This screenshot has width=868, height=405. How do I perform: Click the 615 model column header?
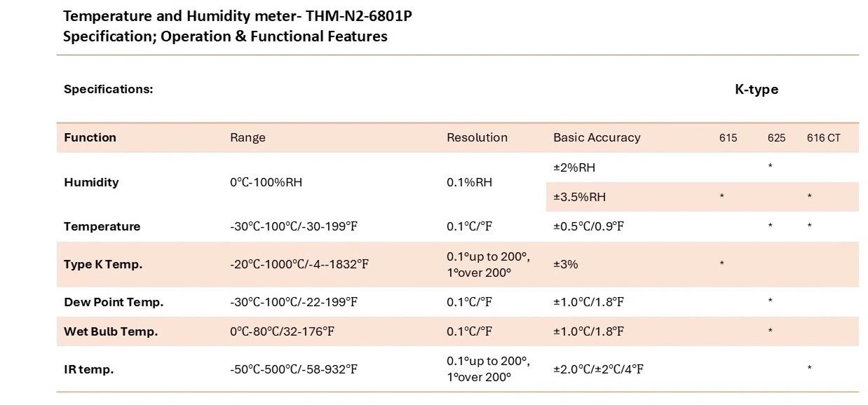click(x=728, y=138)
